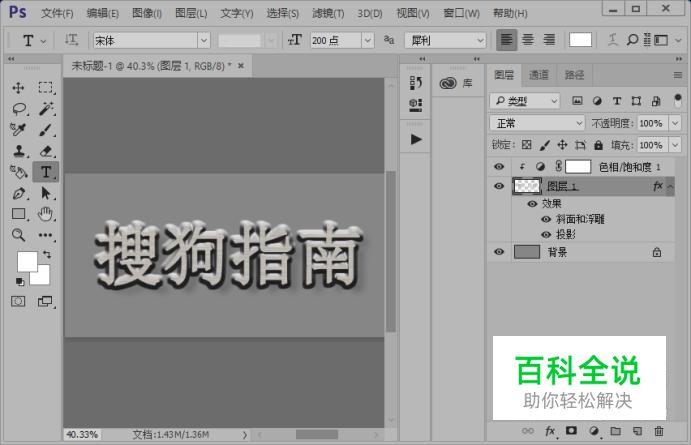Viewport: 691px width, 445px height.
Task: Select the Eraser tool
Action: pos(46,151)
